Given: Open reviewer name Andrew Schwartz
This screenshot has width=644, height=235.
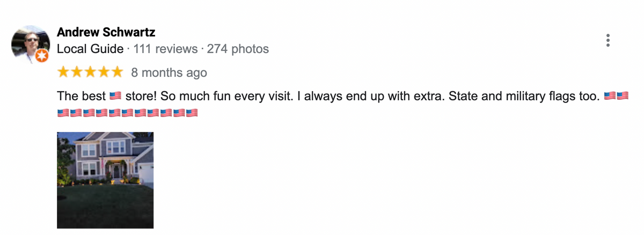Looking at the screenshot, I should [106, 33].
